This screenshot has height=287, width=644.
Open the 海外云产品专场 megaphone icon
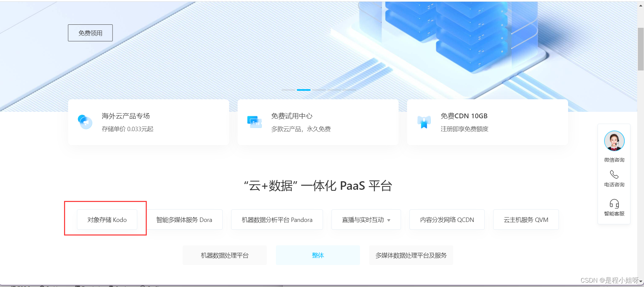(85, 122)
